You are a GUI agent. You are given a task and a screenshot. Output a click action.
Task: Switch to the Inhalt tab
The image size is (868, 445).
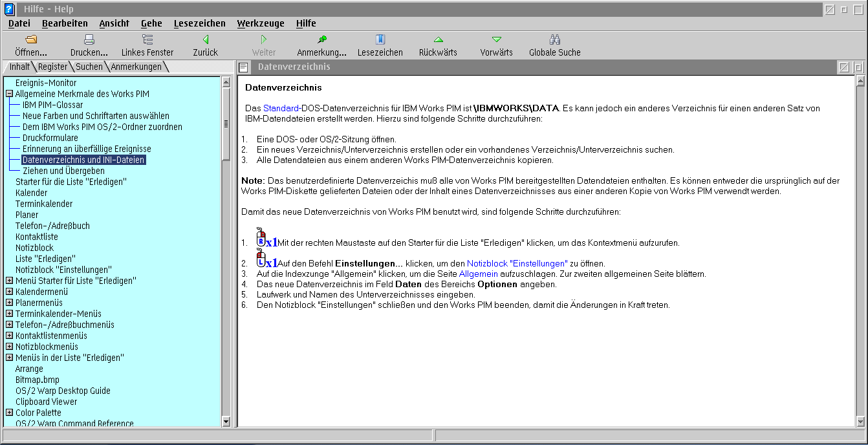(x=19, y=67)
